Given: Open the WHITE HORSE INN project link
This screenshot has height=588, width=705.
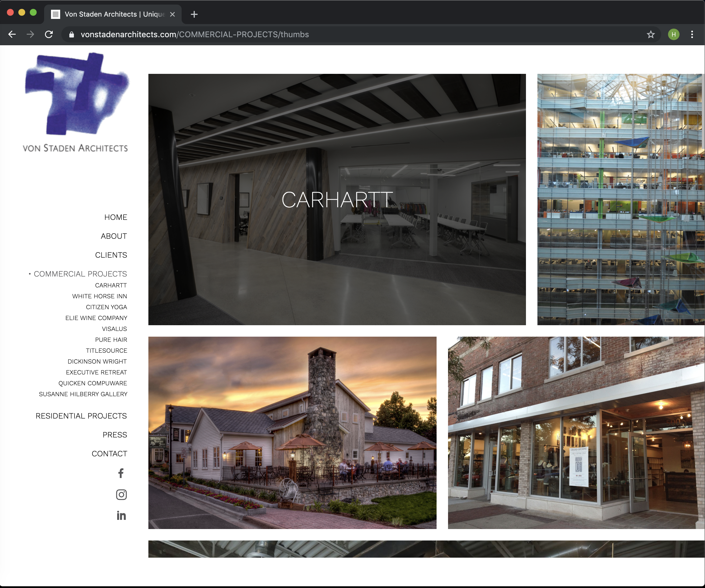Looking at the screenshot, I should [100, 296].
